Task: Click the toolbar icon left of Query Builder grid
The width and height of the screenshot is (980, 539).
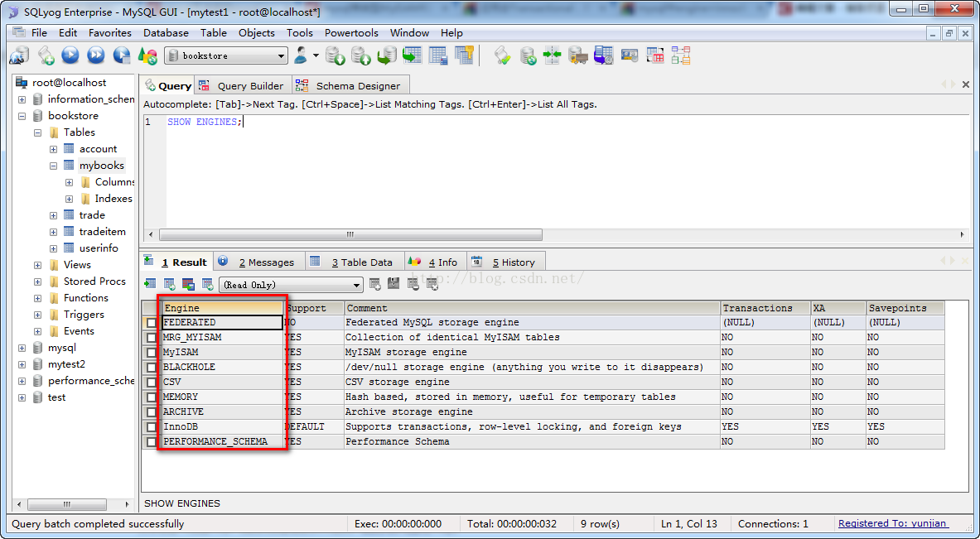Action: click(x=630, y=55)
